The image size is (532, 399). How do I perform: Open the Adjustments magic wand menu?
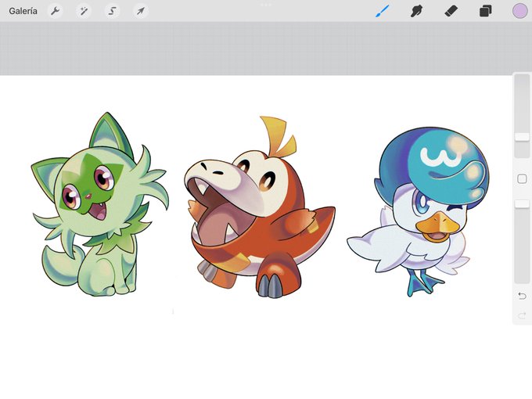[84, 11]
